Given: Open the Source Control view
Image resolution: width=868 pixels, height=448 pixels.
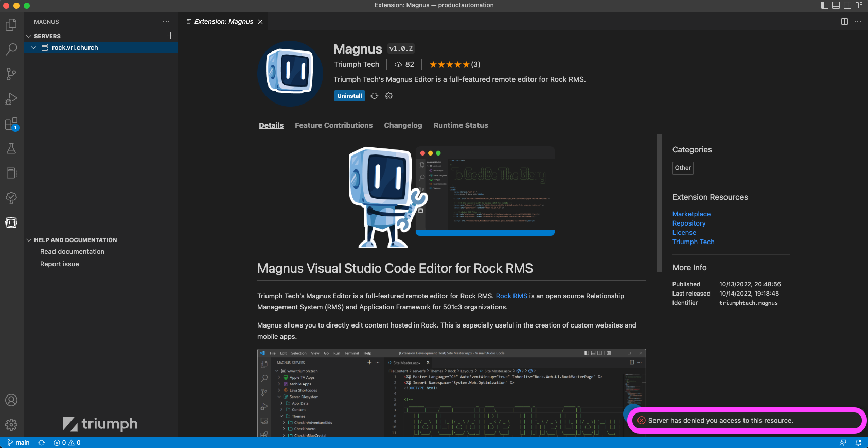Looking at the screenshot, I should pos(11,74).
